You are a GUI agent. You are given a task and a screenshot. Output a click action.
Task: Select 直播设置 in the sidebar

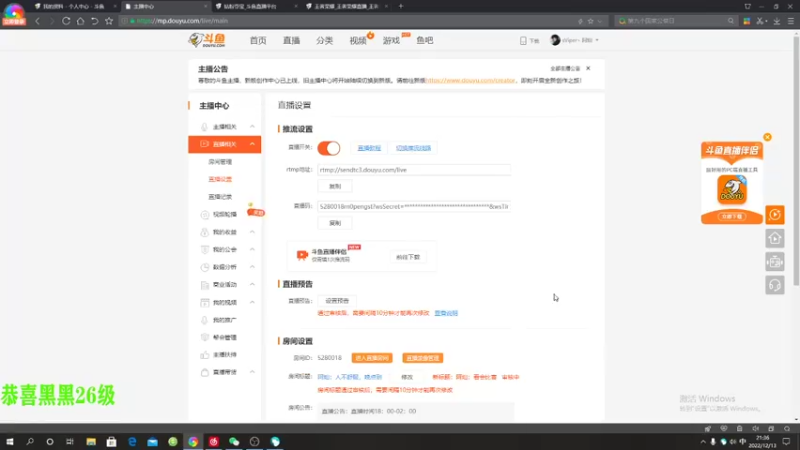tap(220, 179)
